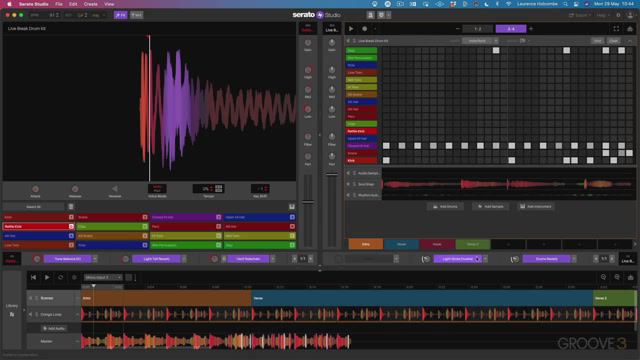Open the Edit menu

point(73,4)
